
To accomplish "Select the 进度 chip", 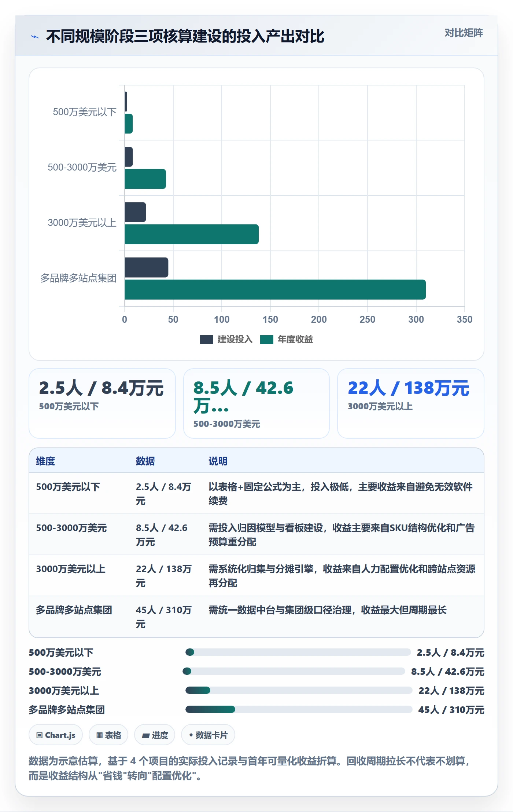I will 155,735.
